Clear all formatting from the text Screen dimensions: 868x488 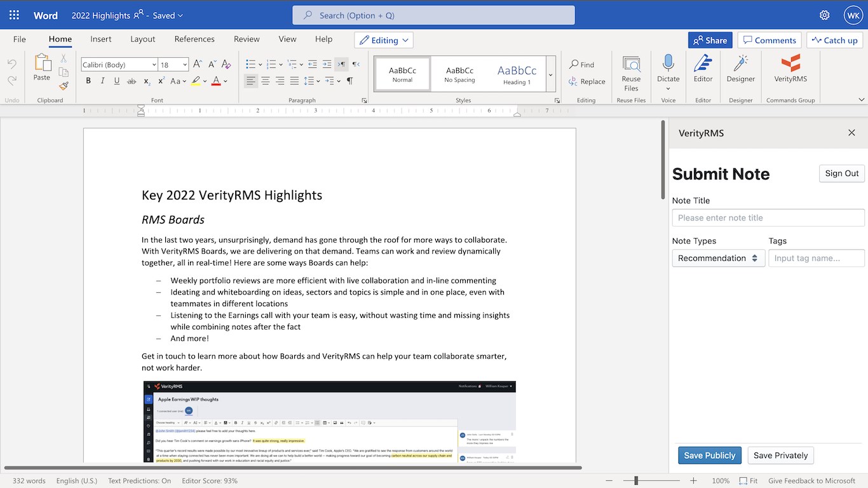pos(226,64)
